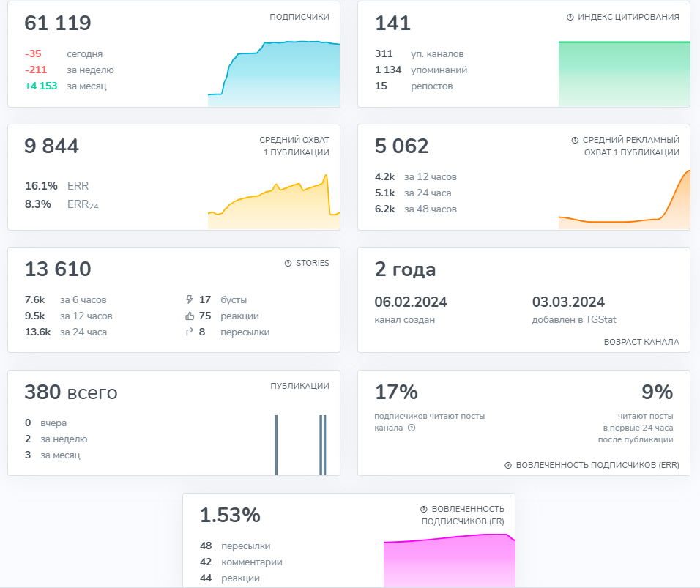Click the 61 119 subscribers count
Viewport: 700px width, 588px height.
click(x=58, y=23)
